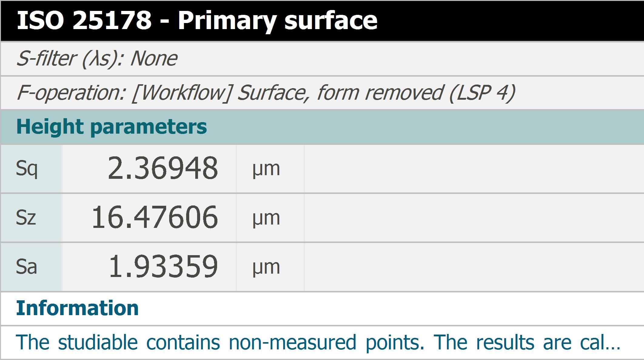644x360 pixels.
Task: Click the word Workflow in the F-operation row
Action: (181, 93)
